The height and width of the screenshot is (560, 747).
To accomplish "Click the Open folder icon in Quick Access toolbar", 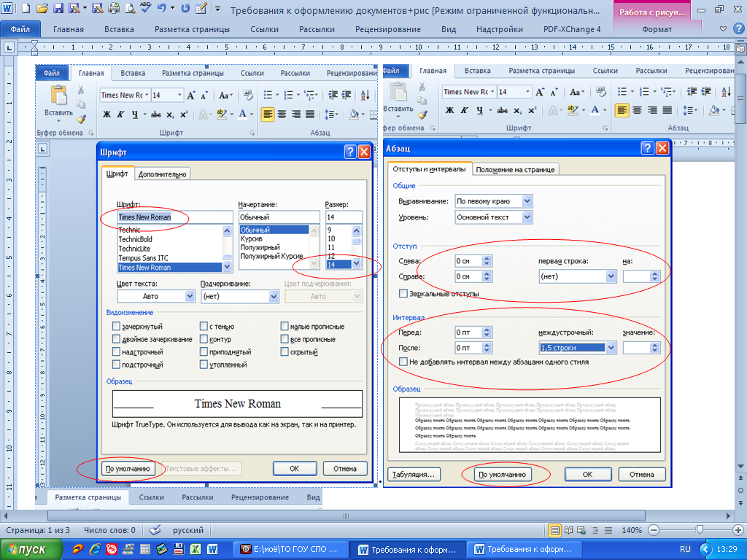I will point(42,8).
